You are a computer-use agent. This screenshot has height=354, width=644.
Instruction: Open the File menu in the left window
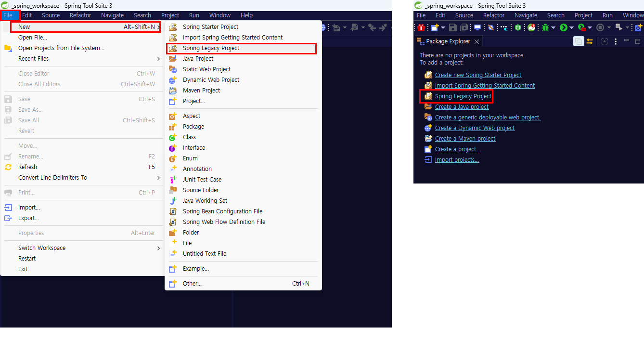tap(8, 15)
